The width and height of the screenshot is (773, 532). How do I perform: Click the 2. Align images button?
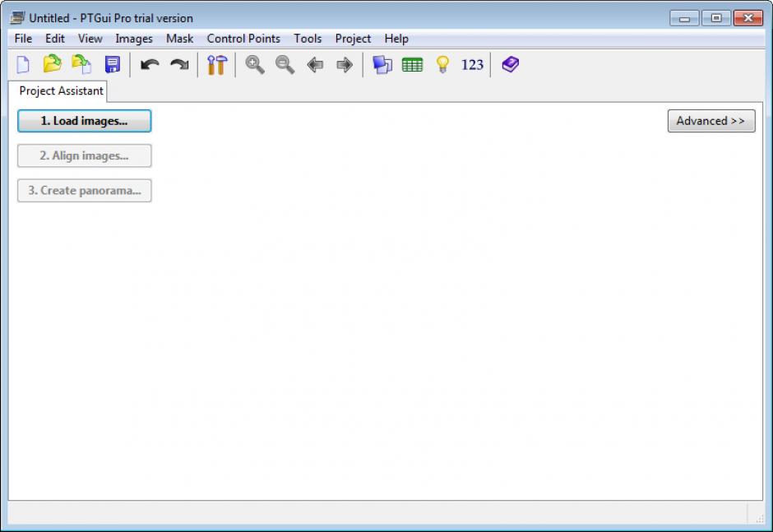85,155
